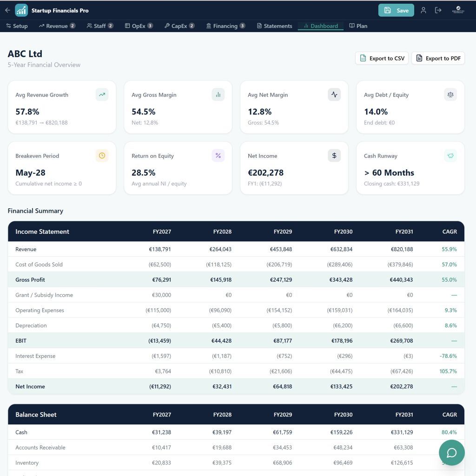Click the €202,278 Net Income card value
This screenshot has width=476, height=476.
(265, 173)
